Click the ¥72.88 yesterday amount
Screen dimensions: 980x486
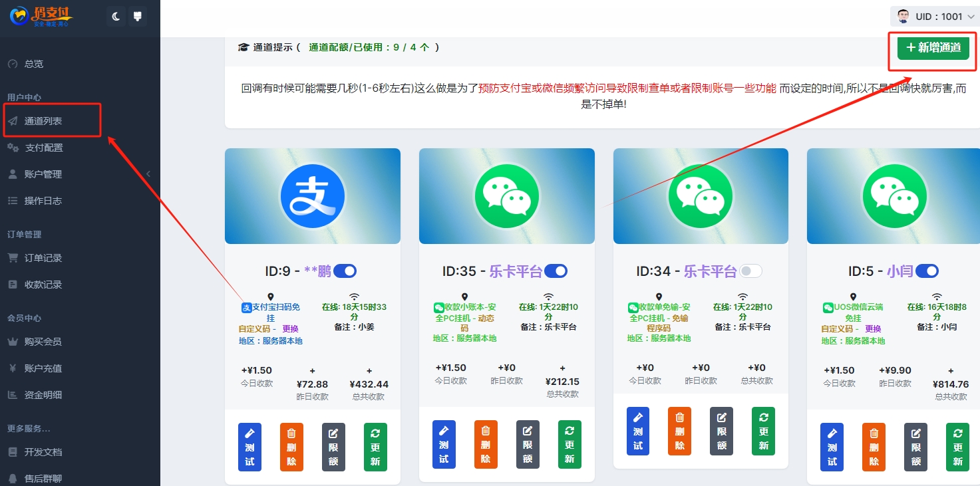pyautogui.click(x=312, y=384)
